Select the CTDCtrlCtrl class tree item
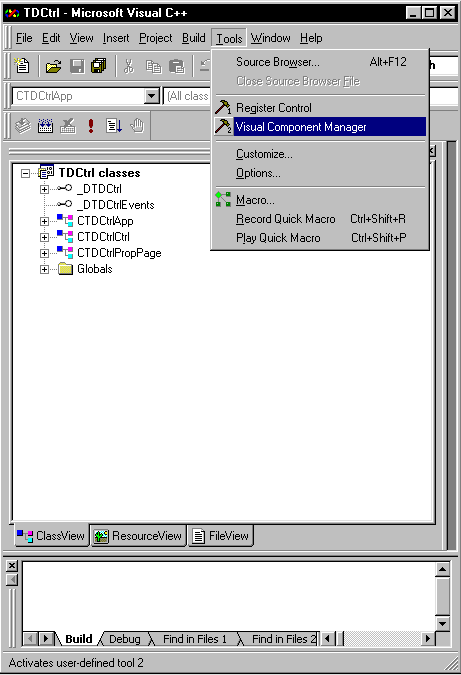This screenshot has width=461, height=675. (x=103, y=237)
